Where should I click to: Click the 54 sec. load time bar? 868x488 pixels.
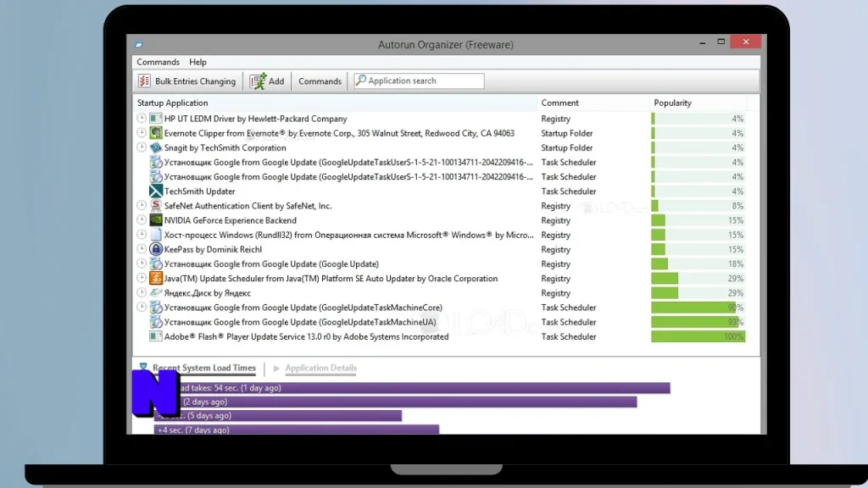pos(411,388)
